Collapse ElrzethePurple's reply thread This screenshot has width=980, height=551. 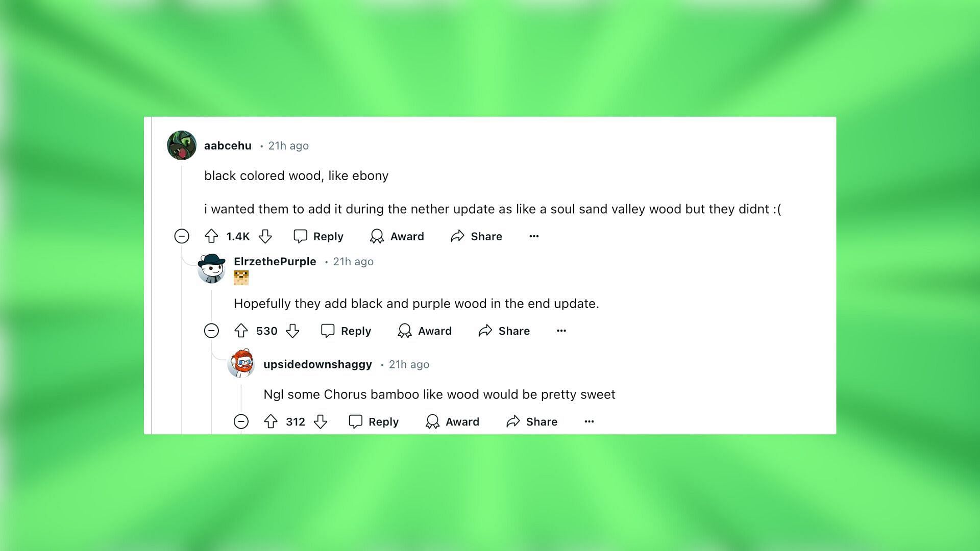coord(212,330)
